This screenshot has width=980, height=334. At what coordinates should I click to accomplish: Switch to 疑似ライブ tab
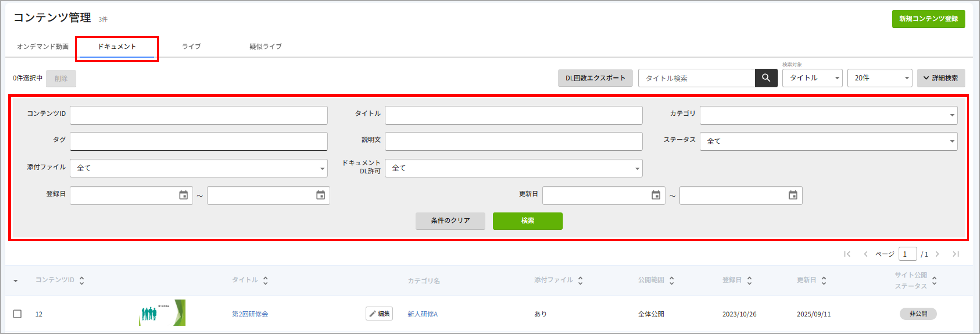click(266, 47)
